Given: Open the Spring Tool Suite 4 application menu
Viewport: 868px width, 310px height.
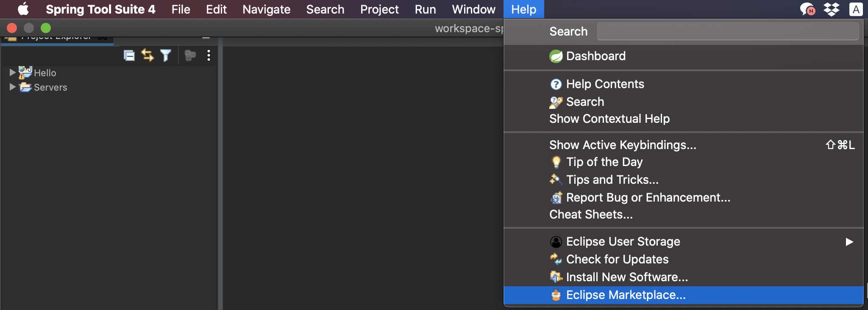Looking at the screenshot, I should point(100,9).
